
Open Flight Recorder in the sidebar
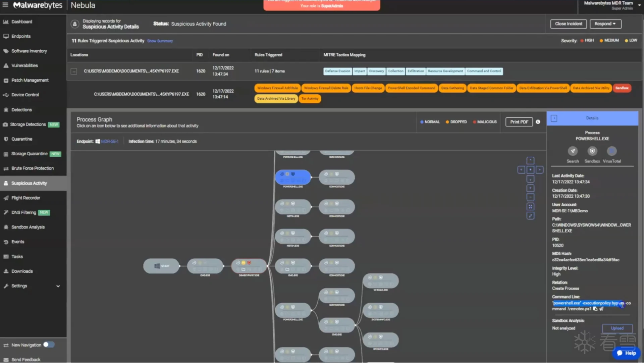25,198
